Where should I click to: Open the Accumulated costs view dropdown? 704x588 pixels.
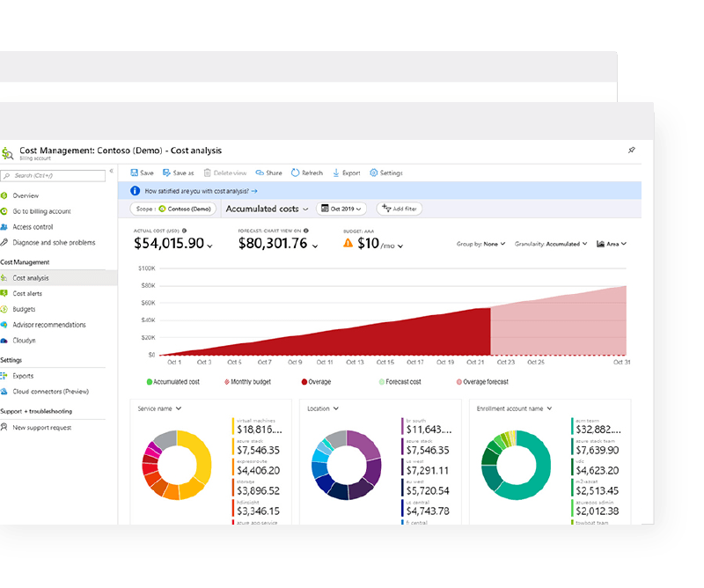pos(268,209)
